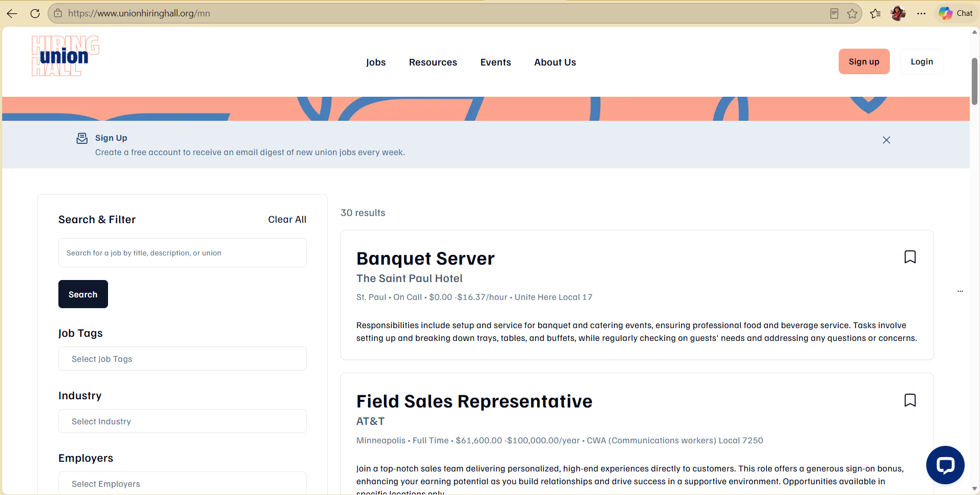Image resolution: width=980 pixels, height=495 pixels.
Task: Reload the page with refresh icon
Action: [x=35, y=13]
